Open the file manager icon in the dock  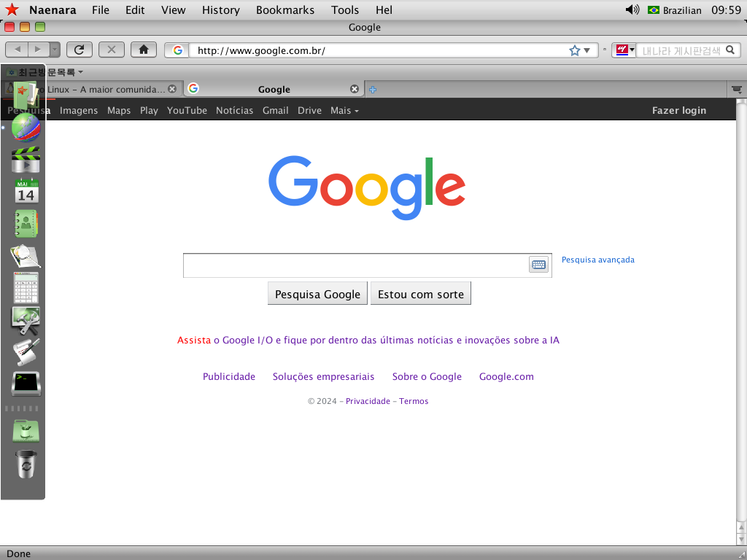point(26,94)
